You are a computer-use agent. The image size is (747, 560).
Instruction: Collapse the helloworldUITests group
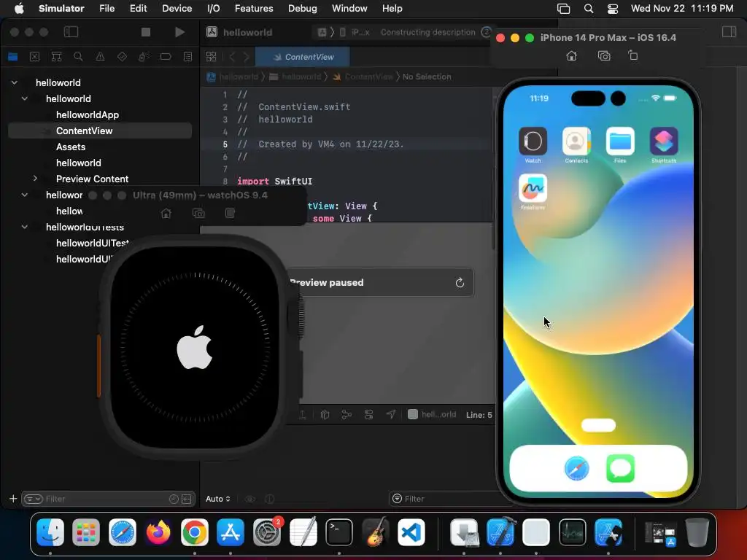tap(24, 227)
